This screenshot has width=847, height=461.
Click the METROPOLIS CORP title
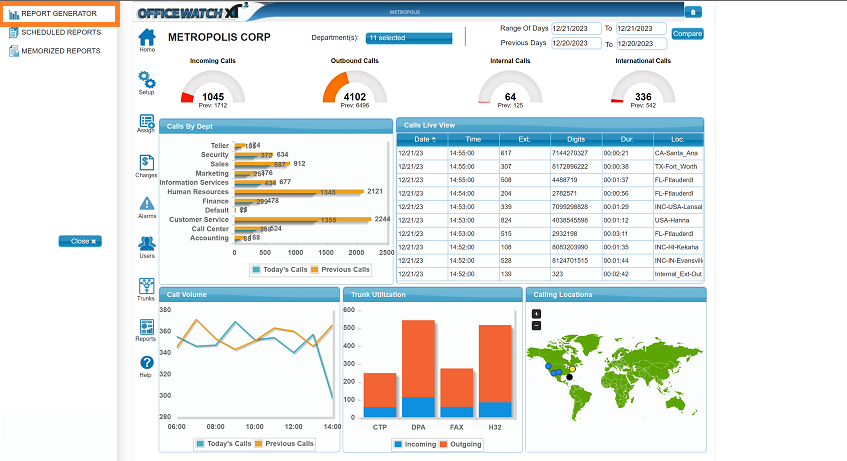[219, 37]
